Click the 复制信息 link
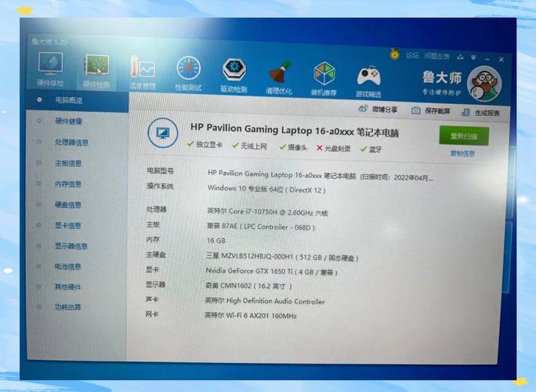Image resolution: width=536 pixels, height=392 pixels. click(x=462, y=154)
